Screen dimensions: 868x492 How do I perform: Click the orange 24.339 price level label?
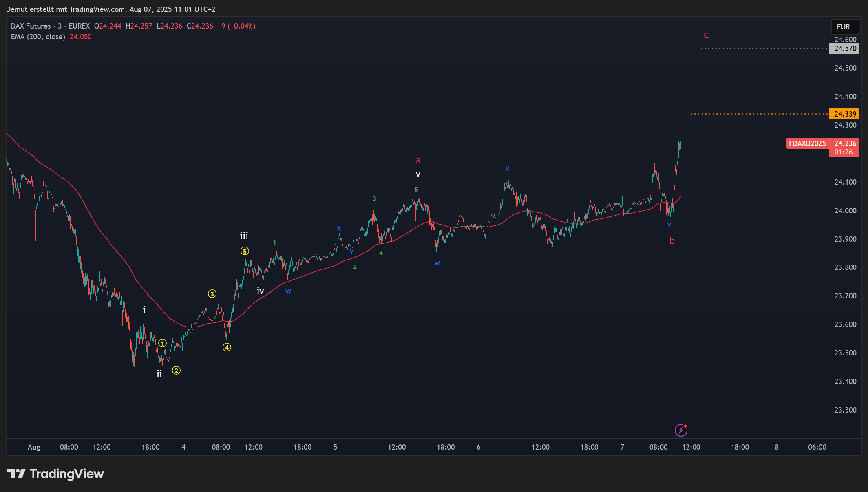coord(845,114)
